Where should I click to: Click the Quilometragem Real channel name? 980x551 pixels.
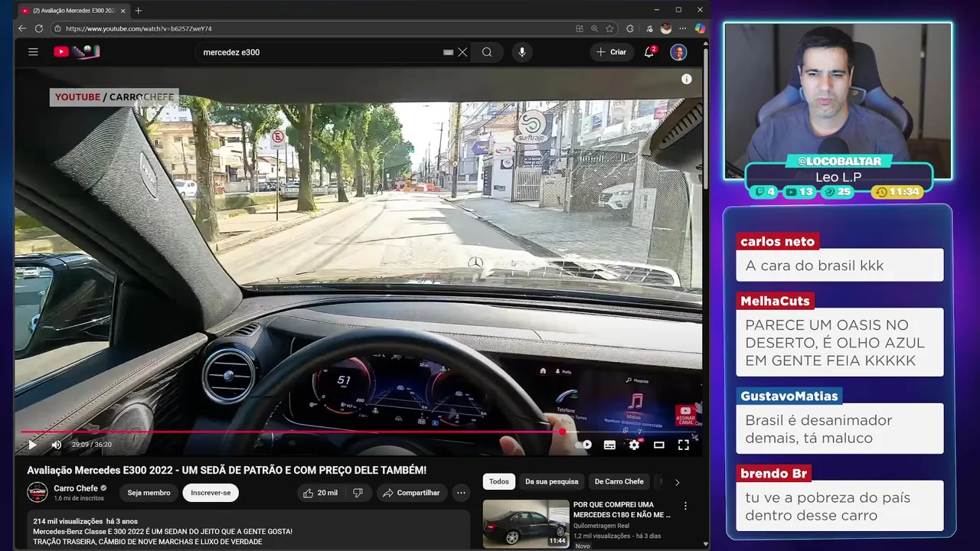coord(601,526)
